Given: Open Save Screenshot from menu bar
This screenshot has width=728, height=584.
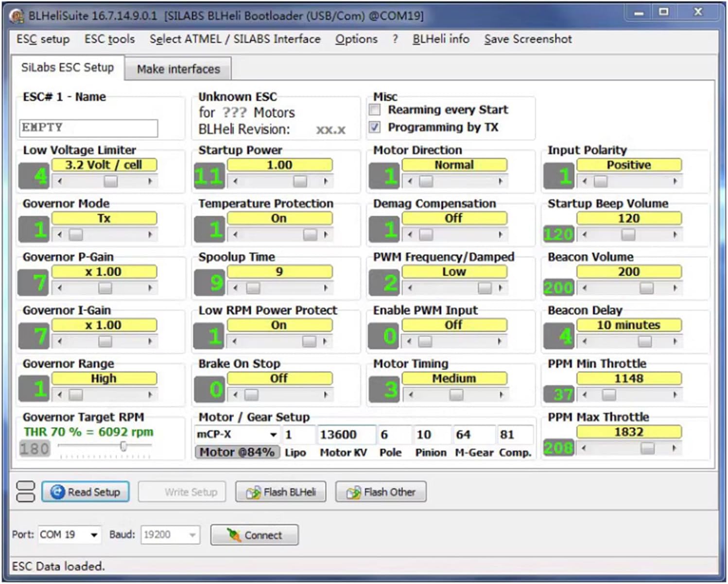Looking at the screenshot, I should pos(528,39).
